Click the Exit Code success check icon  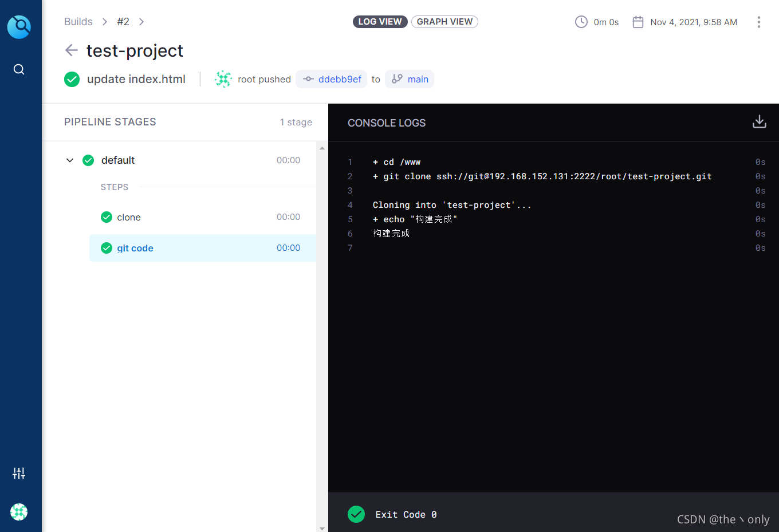(x=356, y=514)
